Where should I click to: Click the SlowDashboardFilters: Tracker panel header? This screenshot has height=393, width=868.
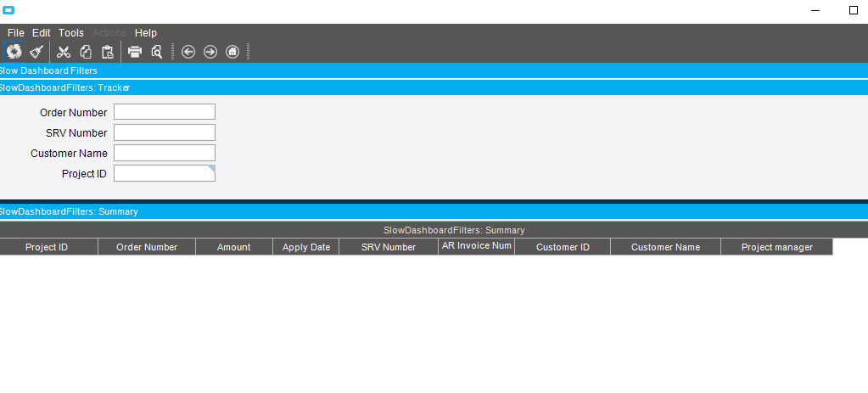click(434, 87)
